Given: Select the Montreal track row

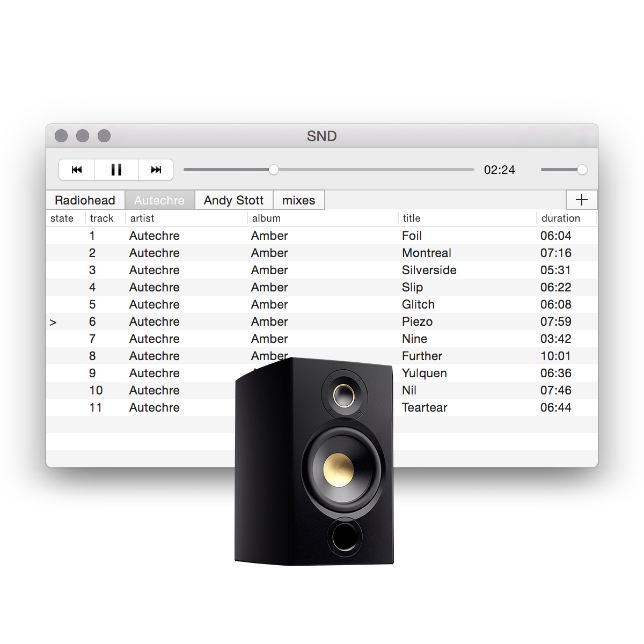Looking at the screenshot, I should coord(426,253).
